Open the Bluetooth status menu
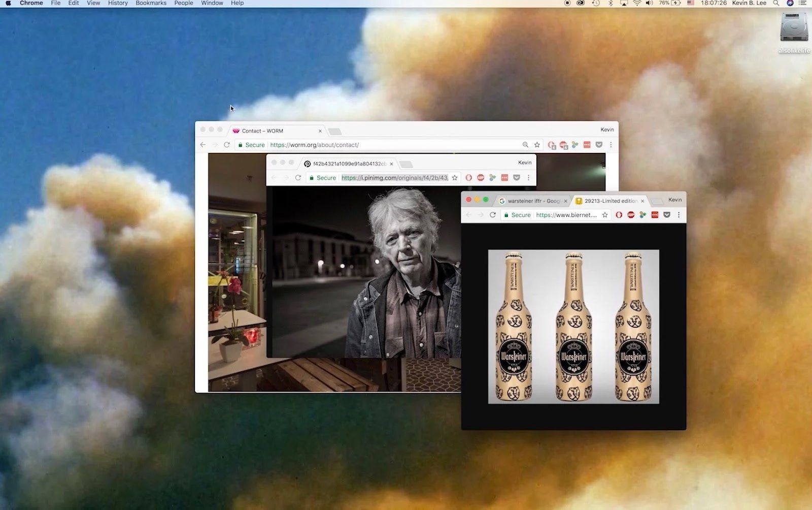Screen dimensions: 812x510 click(611, 3)
